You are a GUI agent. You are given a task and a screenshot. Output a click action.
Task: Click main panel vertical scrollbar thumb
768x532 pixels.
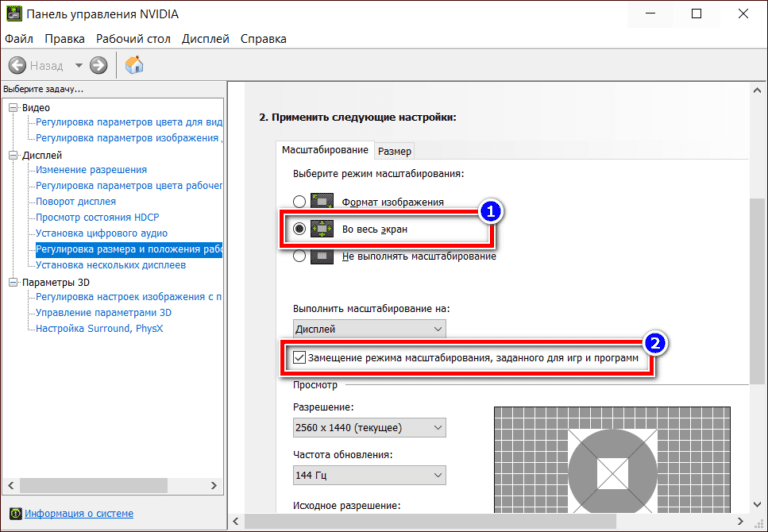757,291
